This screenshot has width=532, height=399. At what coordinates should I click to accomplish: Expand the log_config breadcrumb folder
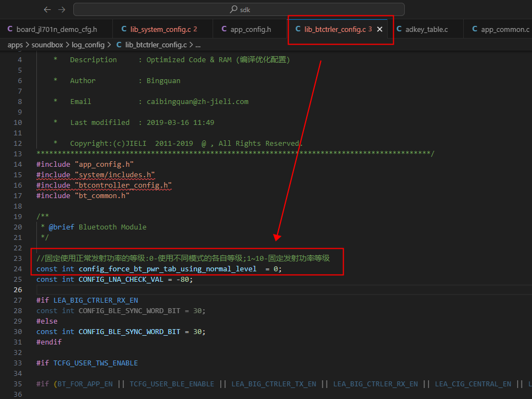[x=88, y=45]
